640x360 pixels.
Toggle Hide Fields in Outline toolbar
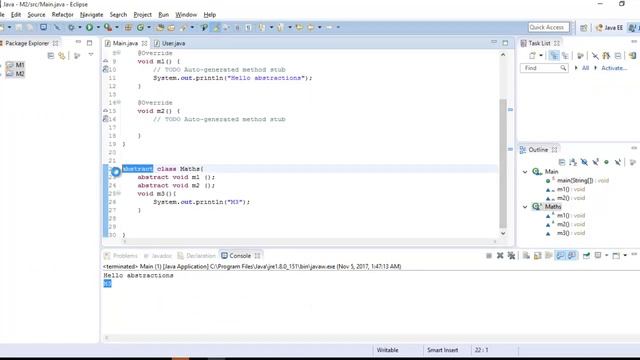(584, 162)
